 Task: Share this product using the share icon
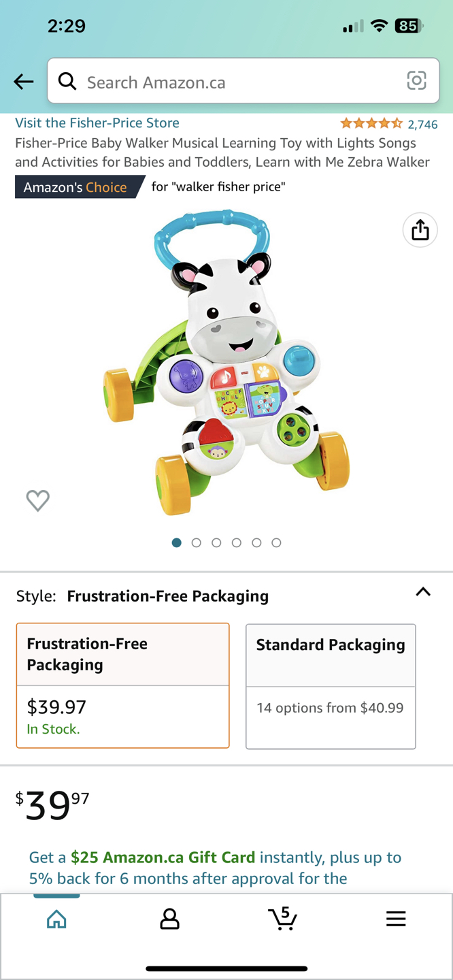click(x=420, y=230)
